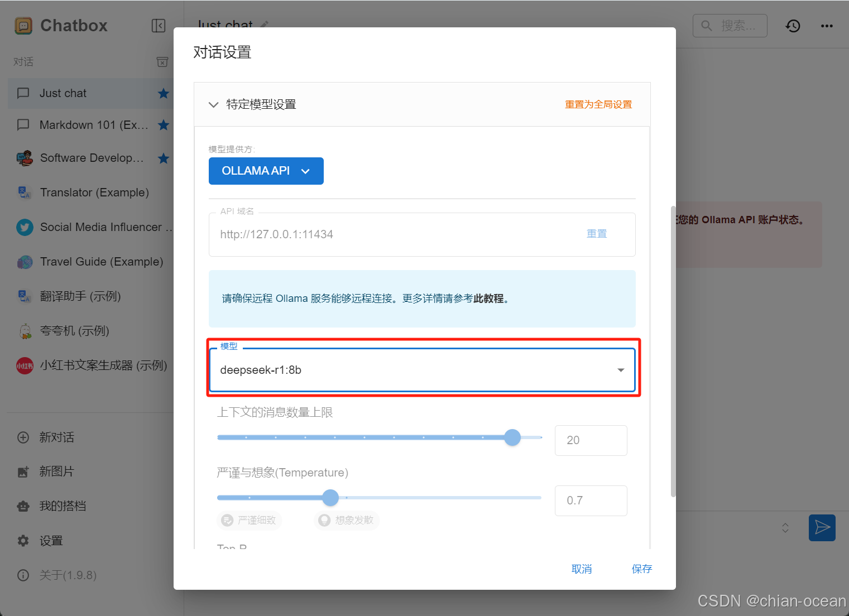The image size is (849, 616).
Task: Click the 新图片 image icon
Action: tap(23, 472)
